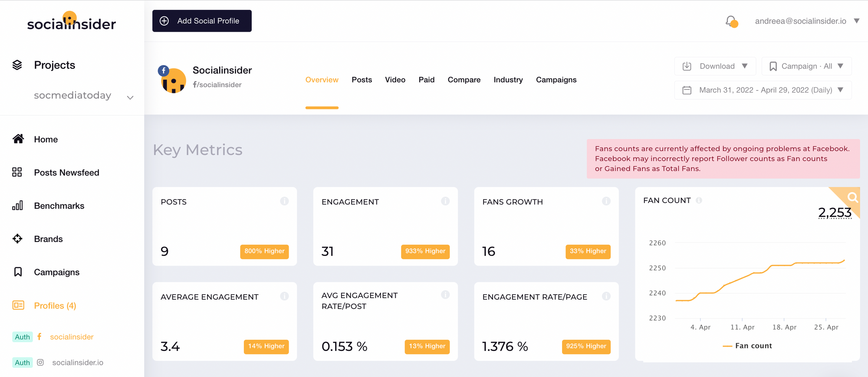Click the Posts Newsfeed grid icon
The width and height of the screenshot is (868, 377).
coord(17,172)
